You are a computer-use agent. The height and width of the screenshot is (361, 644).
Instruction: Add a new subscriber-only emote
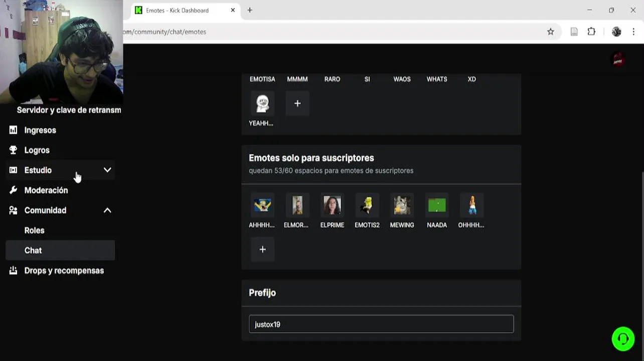pos(262,249)
